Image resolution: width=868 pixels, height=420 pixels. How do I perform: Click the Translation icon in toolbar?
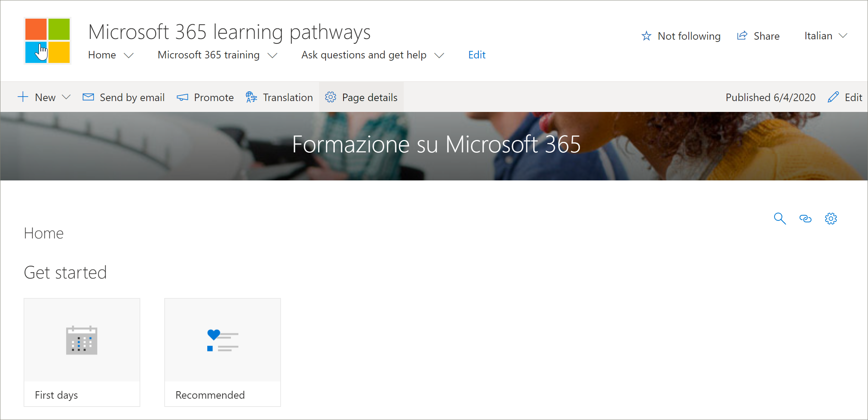point(253,98)
